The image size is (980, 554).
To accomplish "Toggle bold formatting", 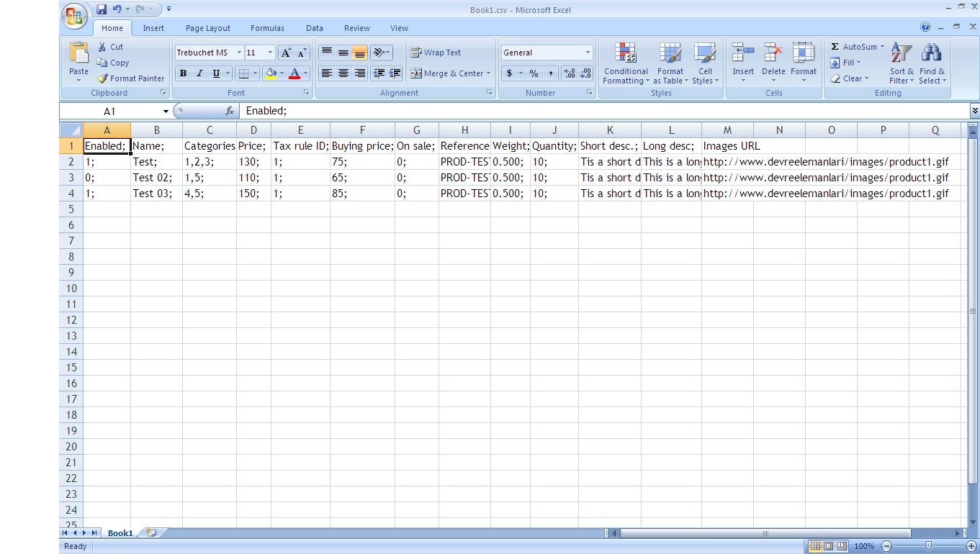I will [183, 73].
